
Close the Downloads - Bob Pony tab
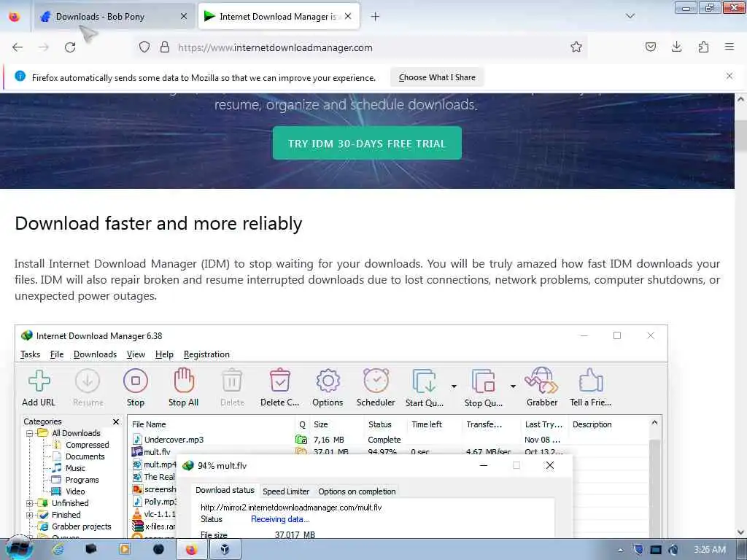[x=184, y=17]
